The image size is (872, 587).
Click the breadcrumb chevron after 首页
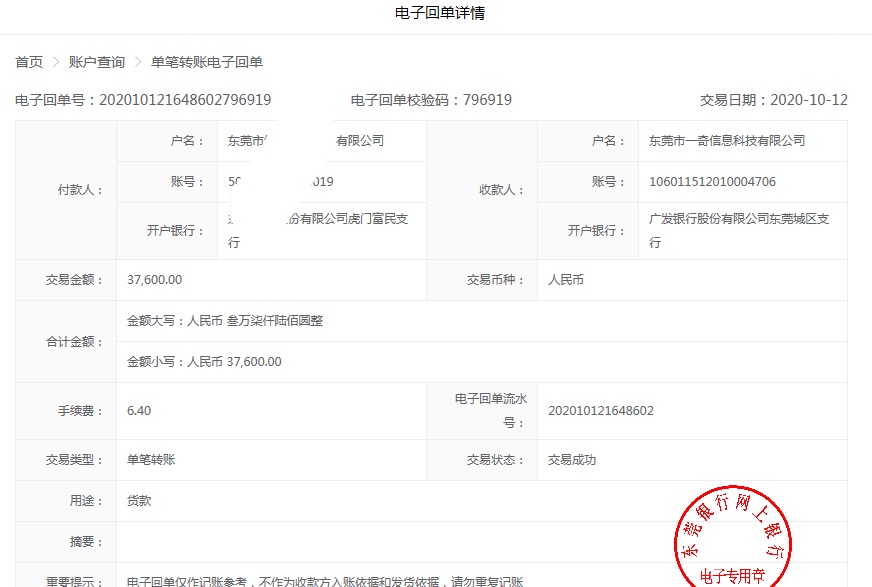(x=56, y=62)
